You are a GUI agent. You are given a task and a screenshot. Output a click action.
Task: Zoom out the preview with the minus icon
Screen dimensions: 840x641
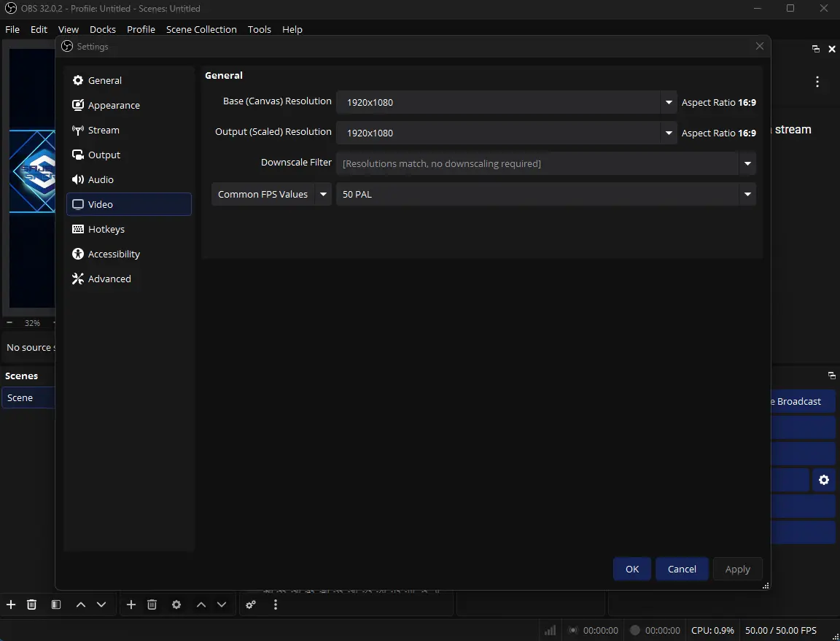[9, 322]
